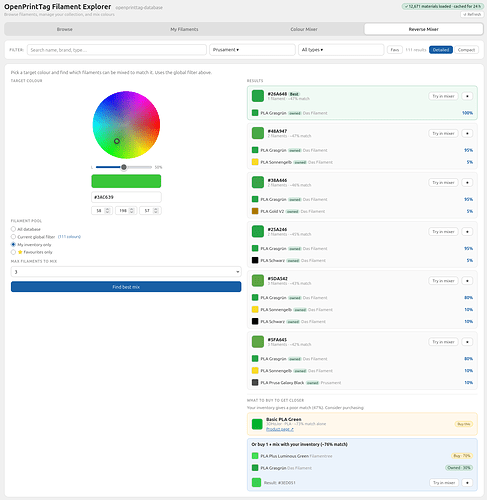Click the large #48A947 result colour swatch
This screenshot has height=500, width=487.
[x=258, y=133]
